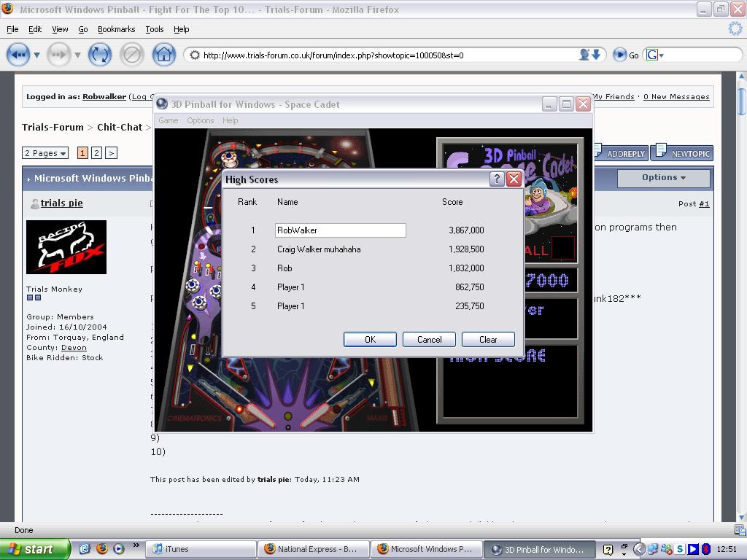Open the Trials-Forum breadcrumb link
This screenshot has width=747, height=560.
pyautogui.click(x=53, y=127)
